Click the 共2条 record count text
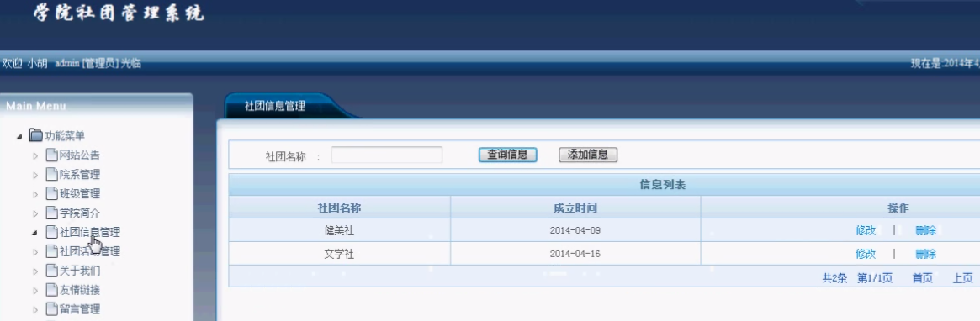 [x=834, y=278]
